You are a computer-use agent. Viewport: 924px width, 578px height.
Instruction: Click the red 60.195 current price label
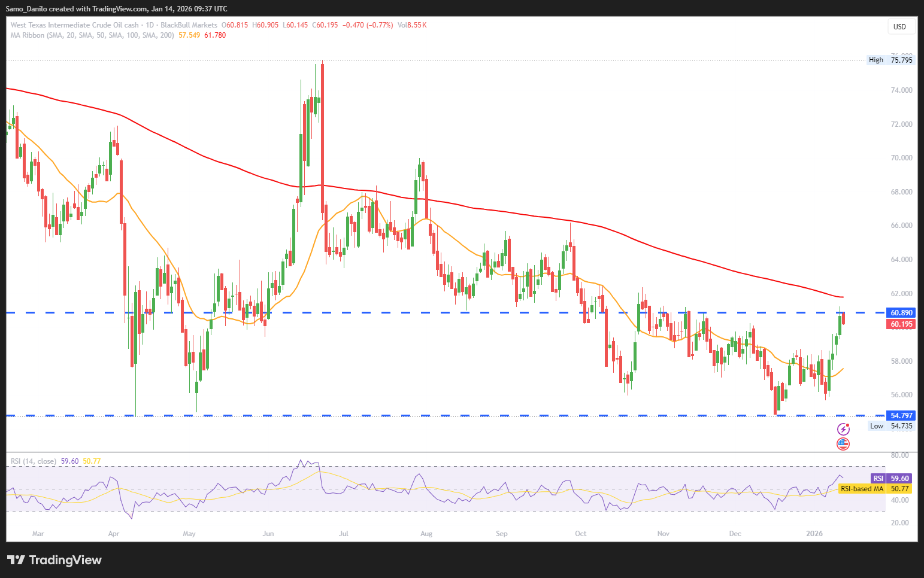click(901, 324)
